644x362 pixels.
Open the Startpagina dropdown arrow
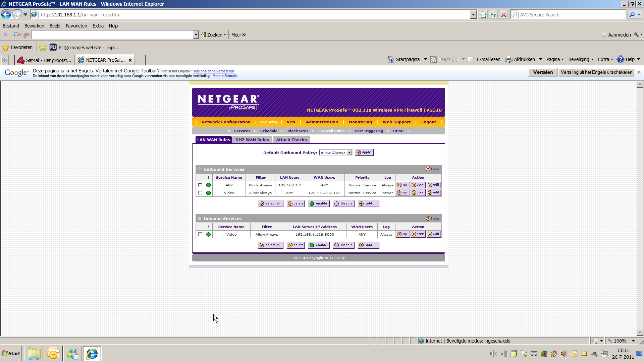(x=425, y=59)
